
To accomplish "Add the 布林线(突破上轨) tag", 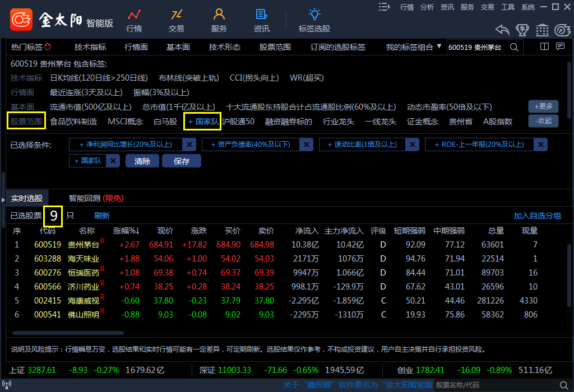I will [188, 78].
